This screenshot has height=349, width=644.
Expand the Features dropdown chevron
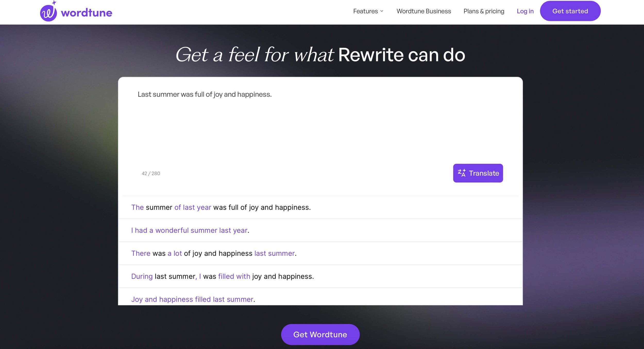pyautogui.click(x=382, y=11)
